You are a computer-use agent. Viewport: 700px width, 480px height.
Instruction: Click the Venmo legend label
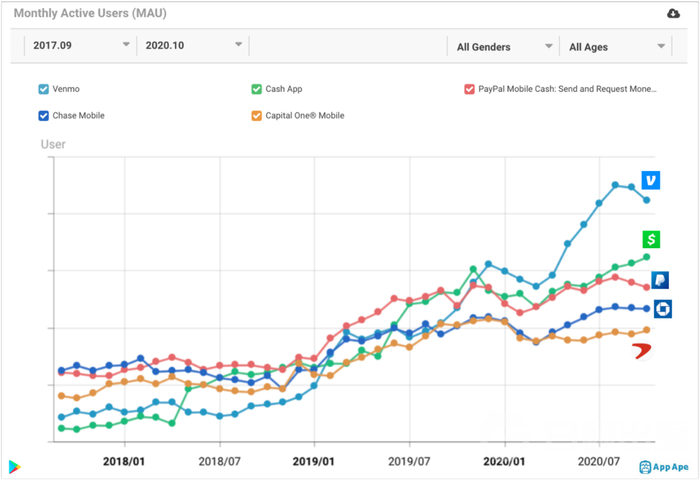point(67,89)
